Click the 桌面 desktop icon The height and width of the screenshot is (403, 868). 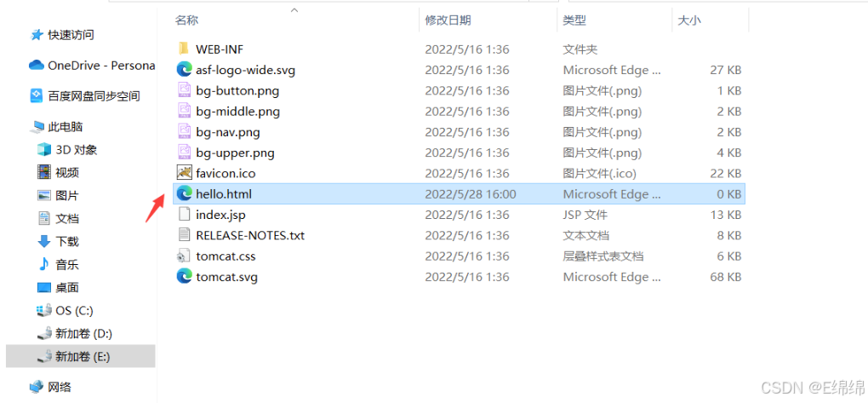pyautogui.click(x=43, y=288)
